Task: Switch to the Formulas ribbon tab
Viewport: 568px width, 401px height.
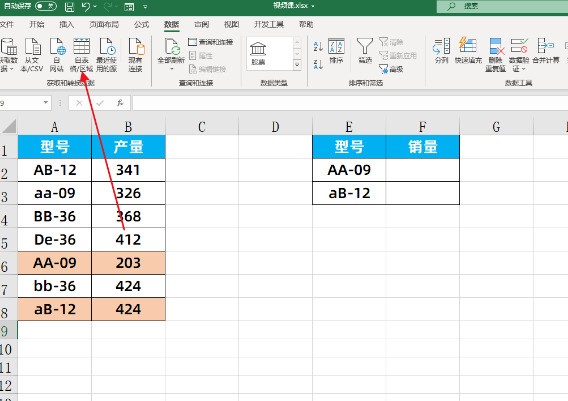Action: point(141,24)
